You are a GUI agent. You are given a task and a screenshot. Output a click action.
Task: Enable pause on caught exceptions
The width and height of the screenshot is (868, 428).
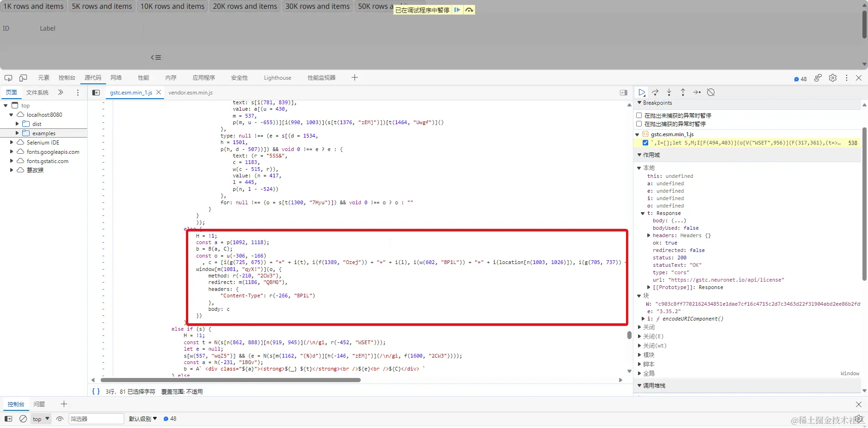639,124
